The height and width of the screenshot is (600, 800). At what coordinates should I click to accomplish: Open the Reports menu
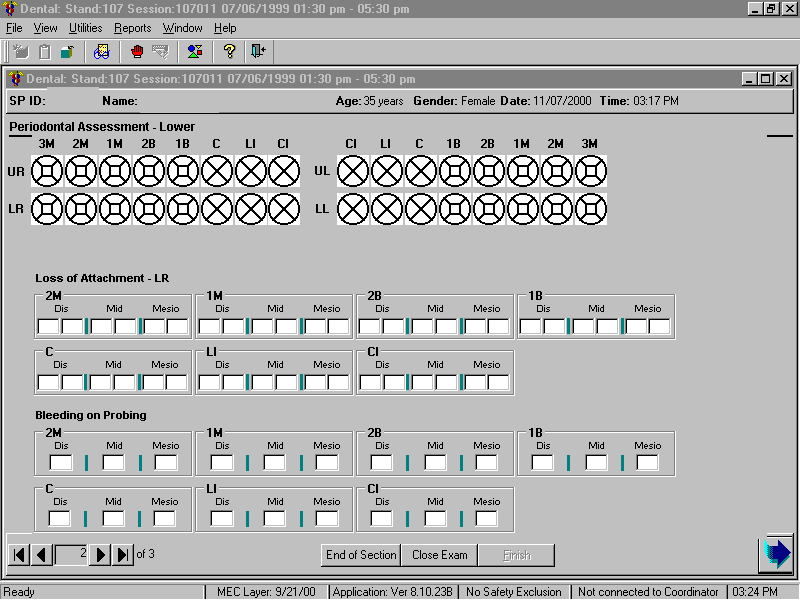pos(132,28)
